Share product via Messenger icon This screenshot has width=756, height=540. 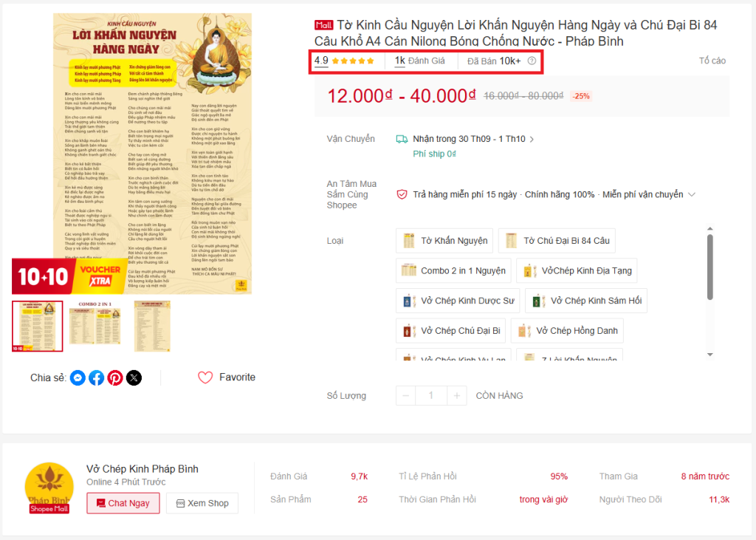click(x=78, y=378)
